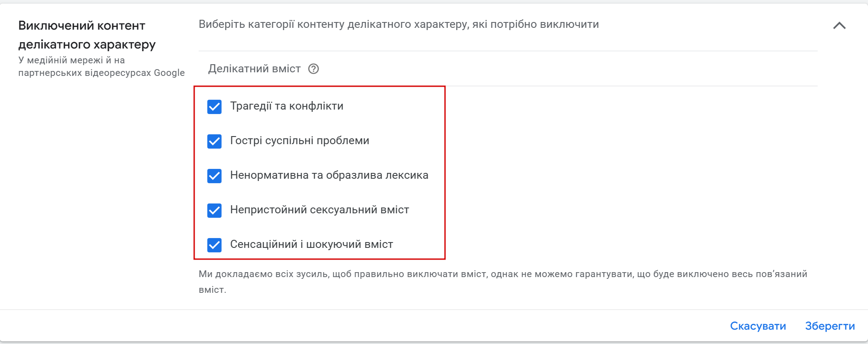The height and width of the screenshot is (344, 868).
Task: Click the Виберіть категорії контенту header description
Action: point(398,24)
